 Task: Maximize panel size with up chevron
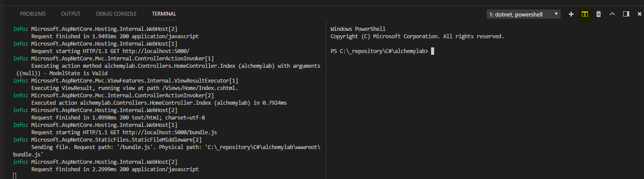612,14
